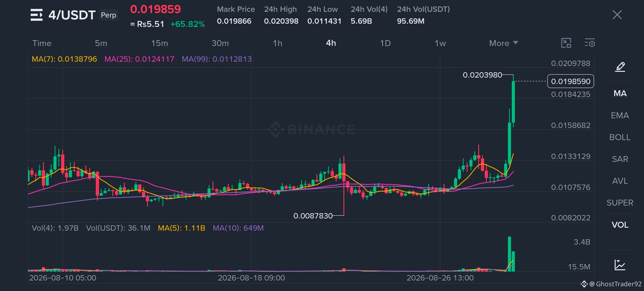Select the 15m timeframe
Screen dimensions: 644x291
click(159, 43)
